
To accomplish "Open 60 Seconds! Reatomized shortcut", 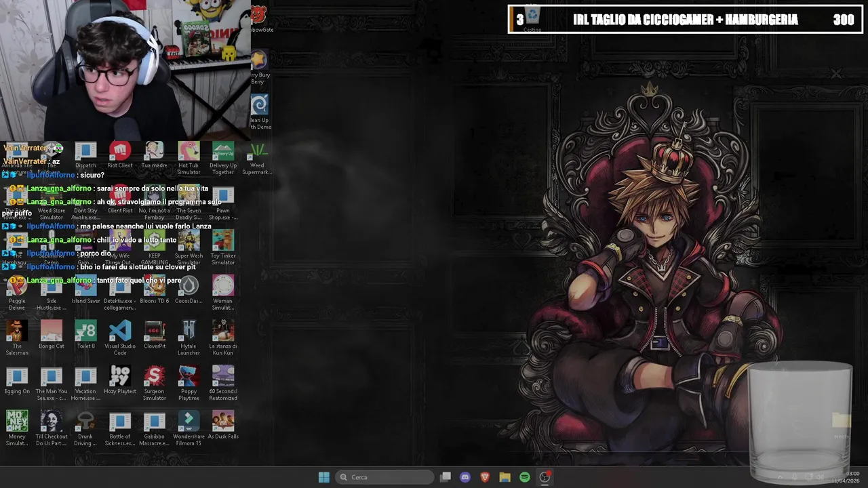I will click(x=223, y=384).
